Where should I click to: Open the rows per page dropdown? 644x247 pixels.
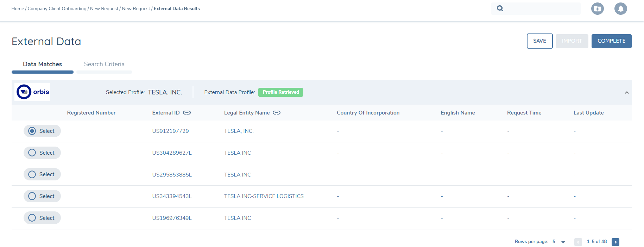[563, 242]
